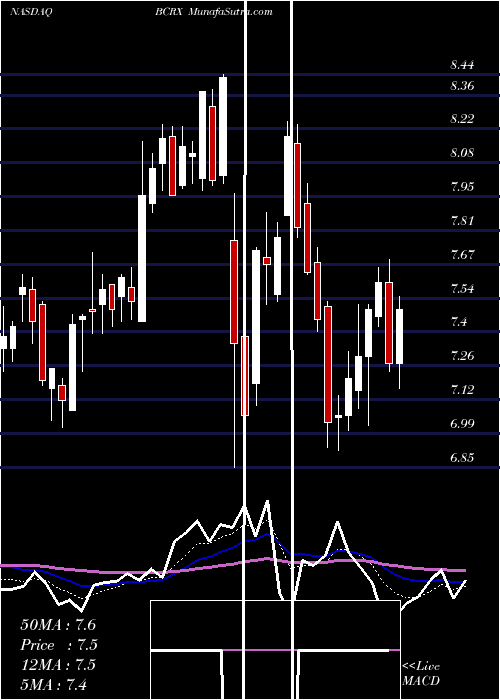Click the 5MA : 7.4 readout
This screenshot has width=500, height=700.
coord(53,684)
